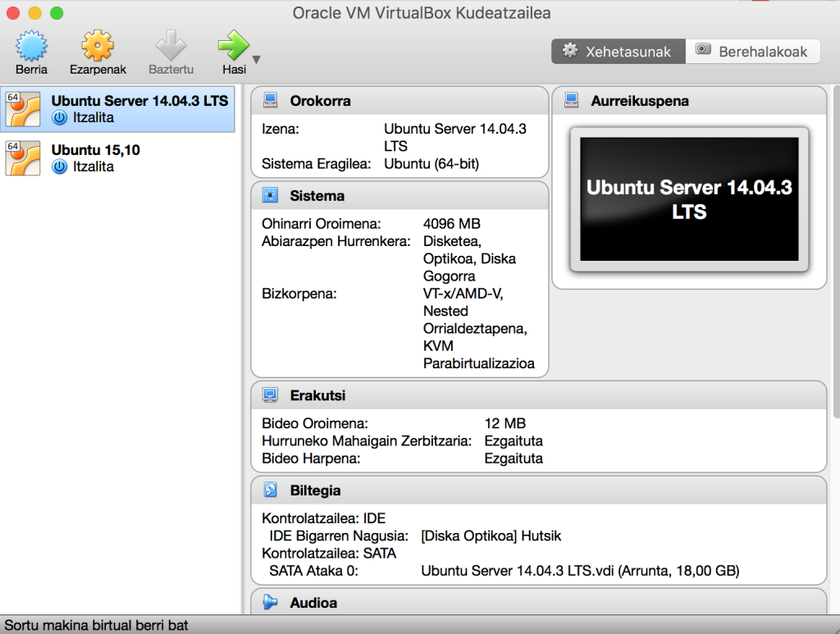Click the Erakutsi display section icon
This screenshot has width=840, height=634.
[271, 395]
